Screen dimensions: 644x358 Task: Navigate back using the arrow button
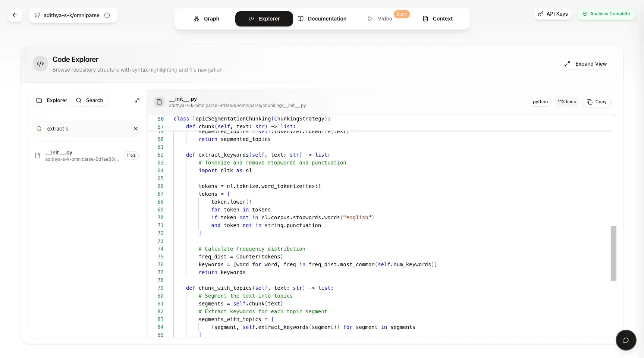tap(15, 15)
